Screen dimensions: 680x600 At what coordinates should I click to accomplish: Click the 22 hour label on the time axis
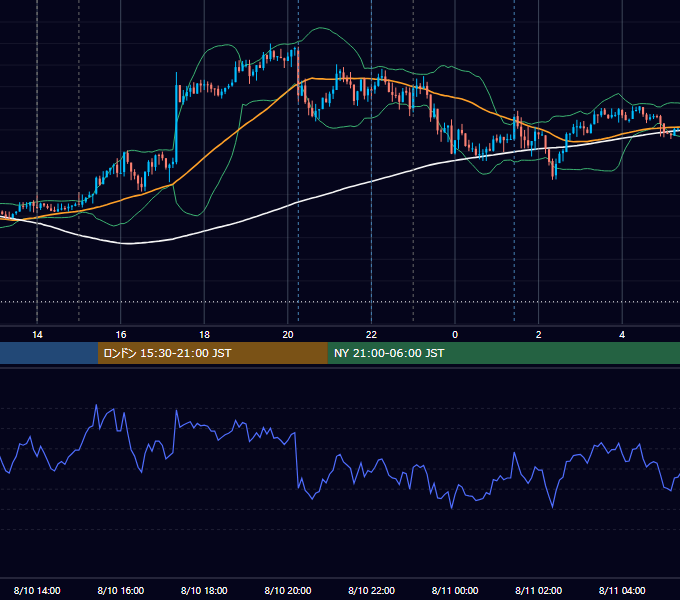(371, 335)
